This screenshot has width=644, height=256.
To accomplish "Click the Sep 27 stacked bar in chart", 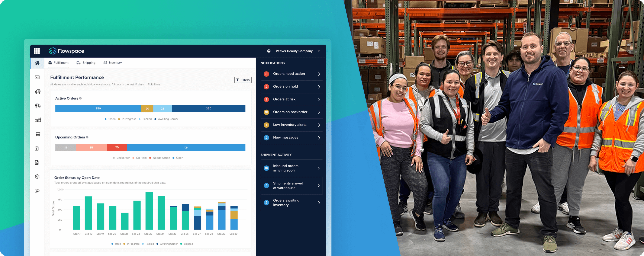I will (x=197, y=218).
